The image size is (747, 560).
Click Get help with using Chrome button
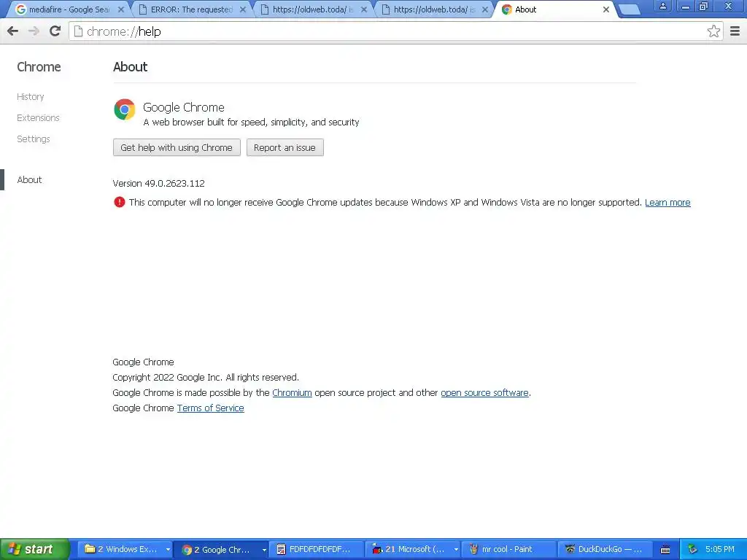(x=177, y=147)
